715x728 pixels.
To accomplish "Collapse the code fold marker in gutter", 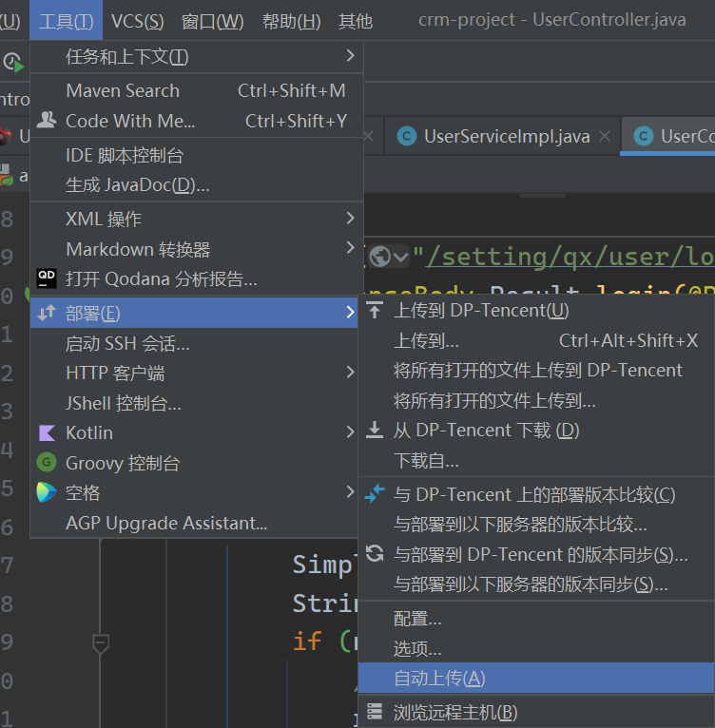I will (101, 643).
